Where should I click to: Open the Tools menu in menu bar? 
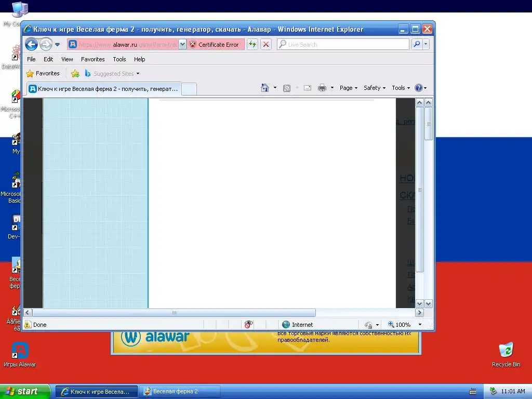[x=119, y=59]
